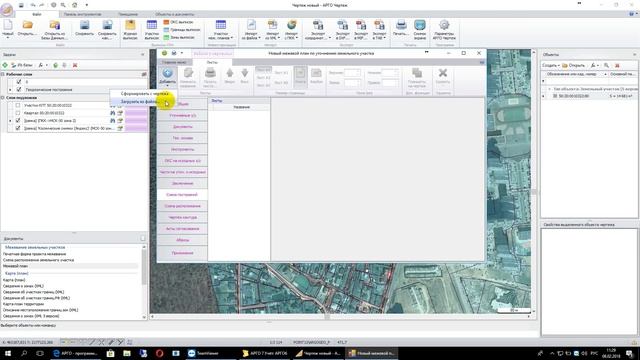This screenshot has width=640, height=360.
Task: Select Карта-план территории in Документы list
Action: (x=23, y=304)
